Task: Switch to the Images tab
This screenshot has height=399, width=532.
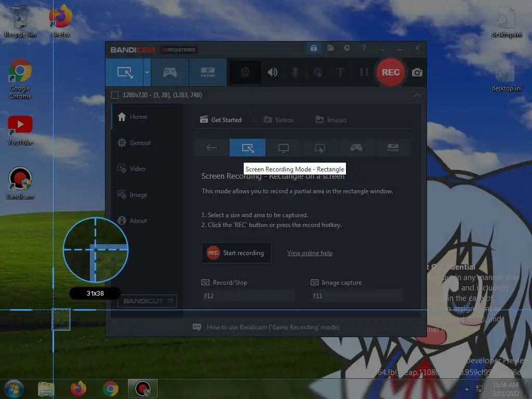Action: (x=331, y=120)
